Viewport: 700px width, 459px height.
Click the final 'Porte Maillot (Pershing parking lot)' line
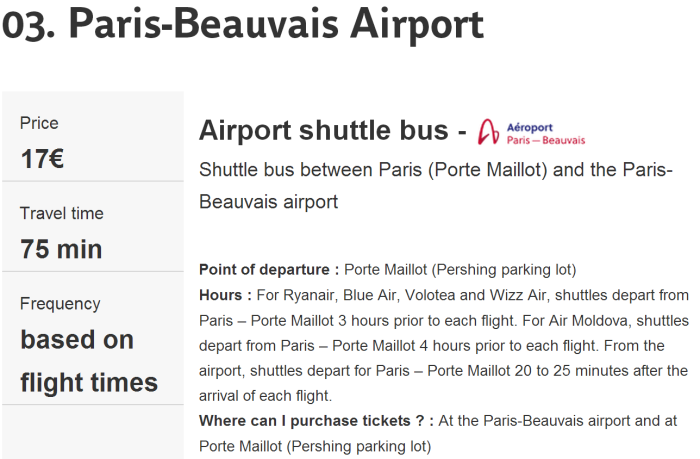point(315,446)
